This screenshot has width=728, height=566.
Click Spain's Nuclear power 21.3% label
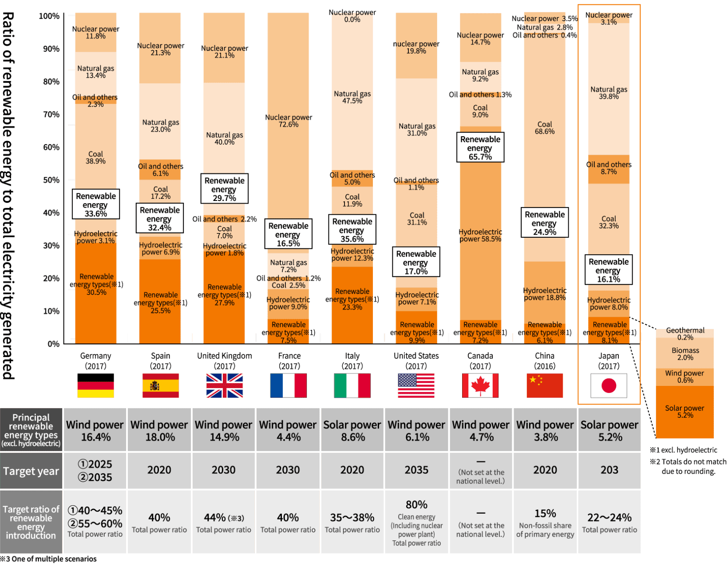click(161, 49)
